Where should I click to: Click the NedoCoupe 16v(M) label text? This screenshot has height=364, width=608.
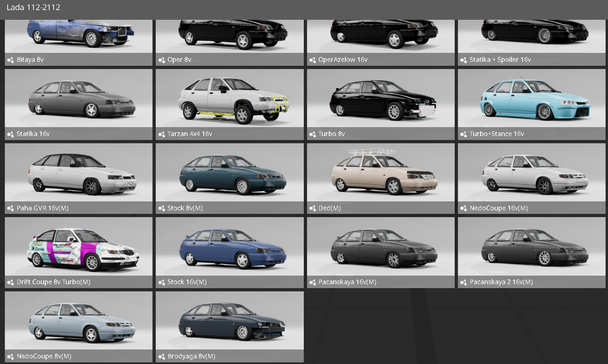499,208
